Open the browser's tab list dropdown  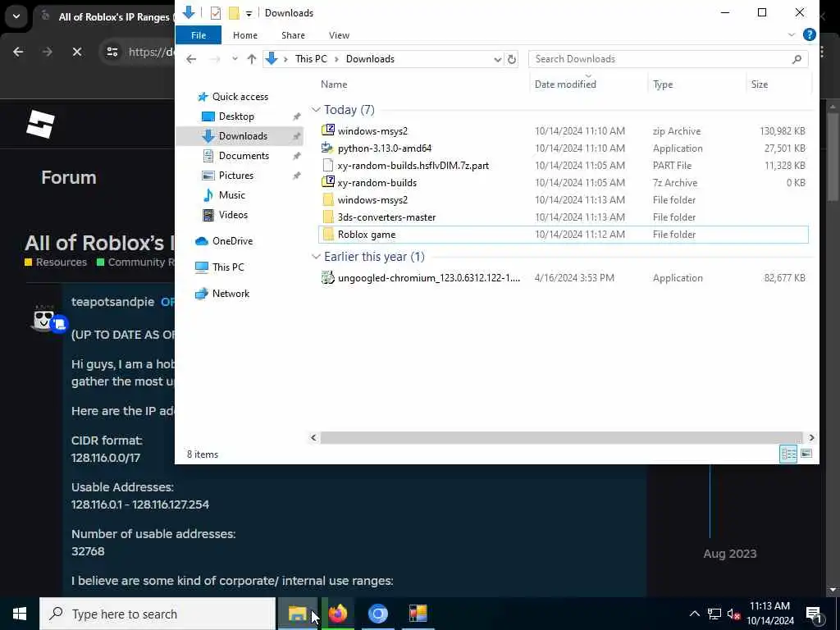tap(16, 16)
